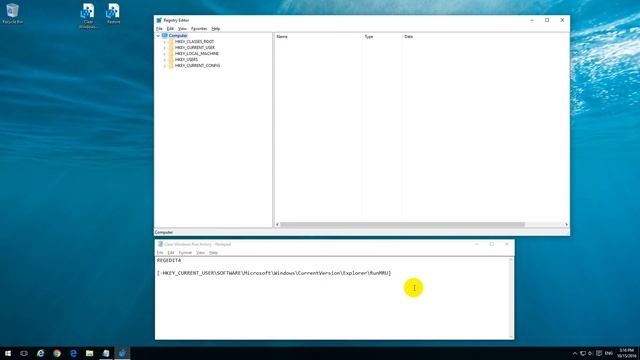
Task: Close the Notepad window
Action: [507, 244]
